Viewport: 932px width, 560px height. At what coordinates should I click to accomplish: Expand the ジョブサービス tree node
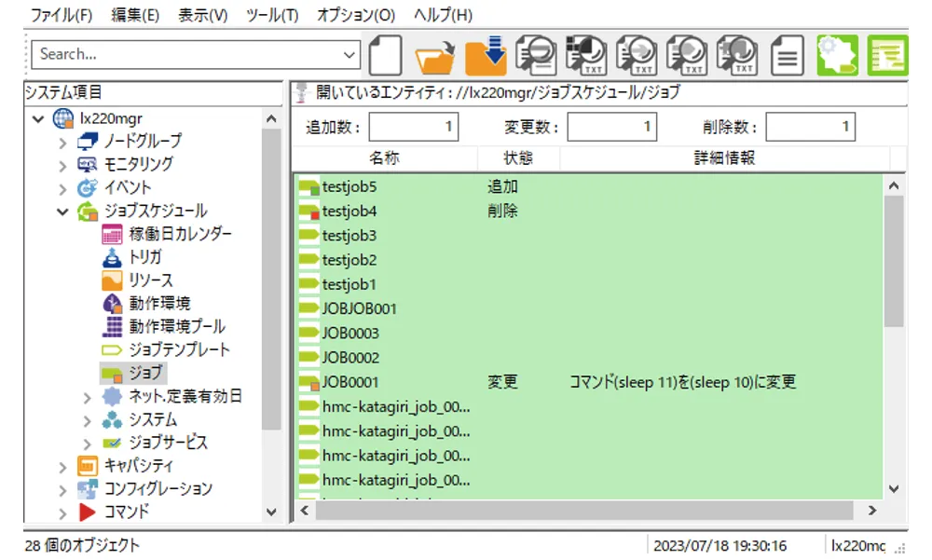(87, 444)
